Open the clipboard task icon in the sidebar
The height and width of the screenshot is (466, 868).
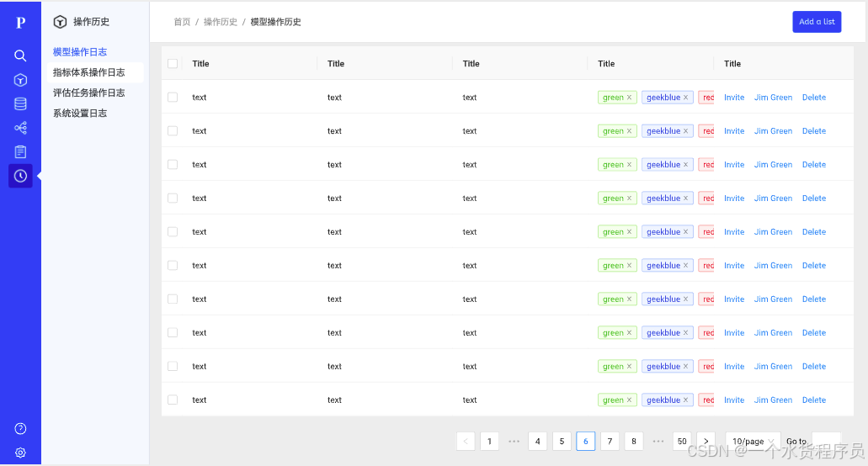pyautogui.click(x=20, y=152)
